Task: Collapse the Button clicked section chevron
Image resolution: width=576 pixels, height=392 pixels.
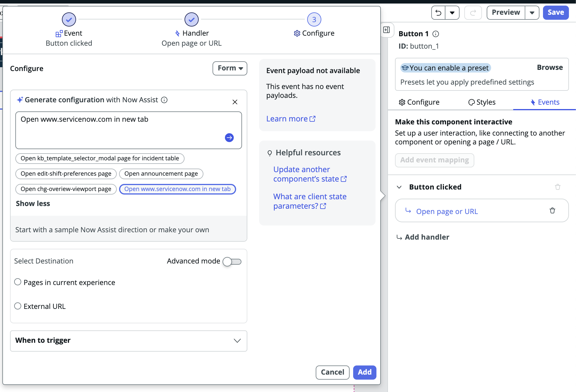Action: click(399, 187)
